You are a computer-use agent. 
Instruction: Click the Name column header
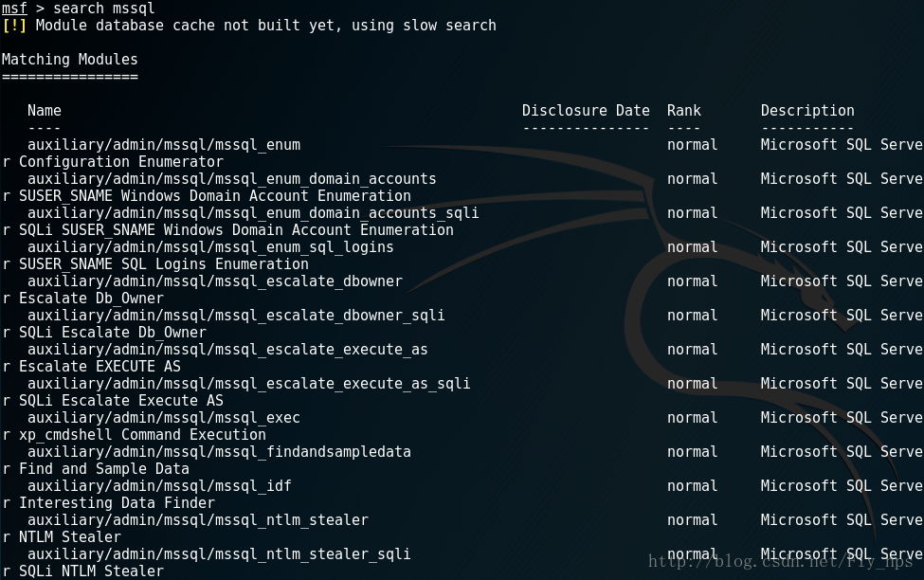(x=45, y=111)
